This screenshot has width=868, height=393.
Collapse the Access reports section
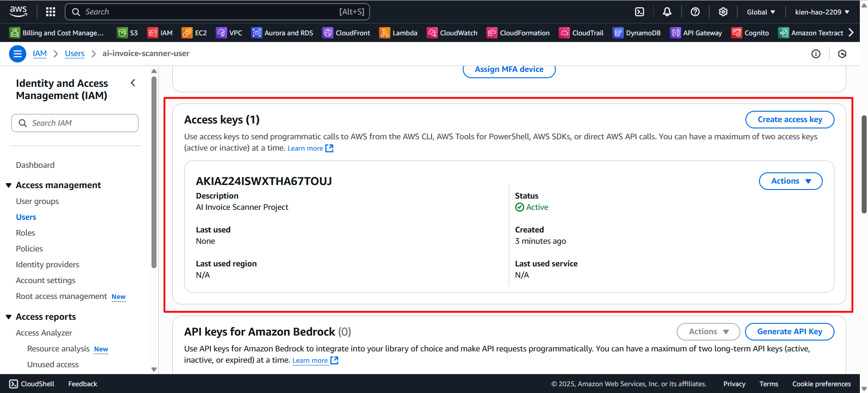click(x=9, y=317)
